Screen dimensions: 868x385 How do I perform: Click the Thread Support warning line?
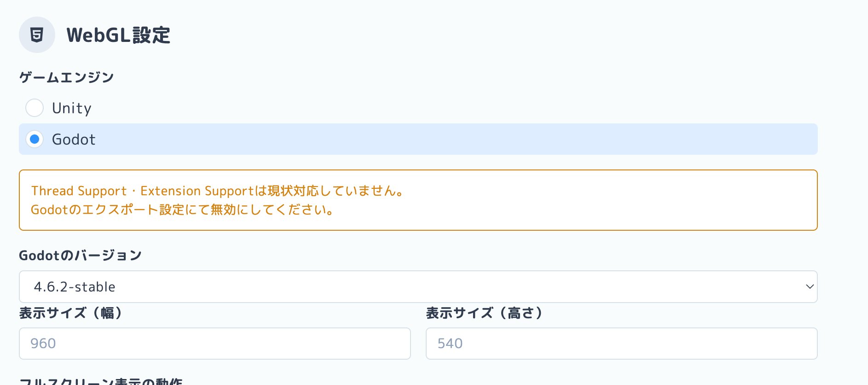(x=217, y=191)
